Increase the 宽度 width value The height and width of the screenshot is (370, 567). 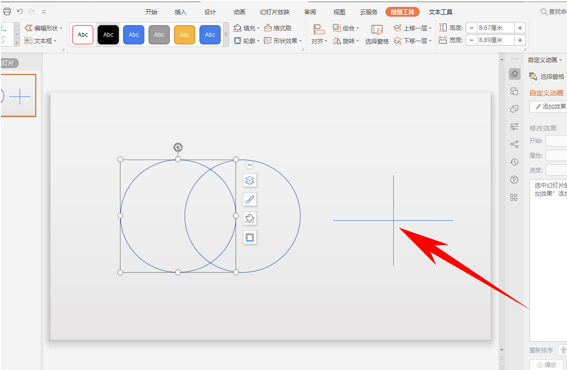pyautogui.click(x=520, y=40)
